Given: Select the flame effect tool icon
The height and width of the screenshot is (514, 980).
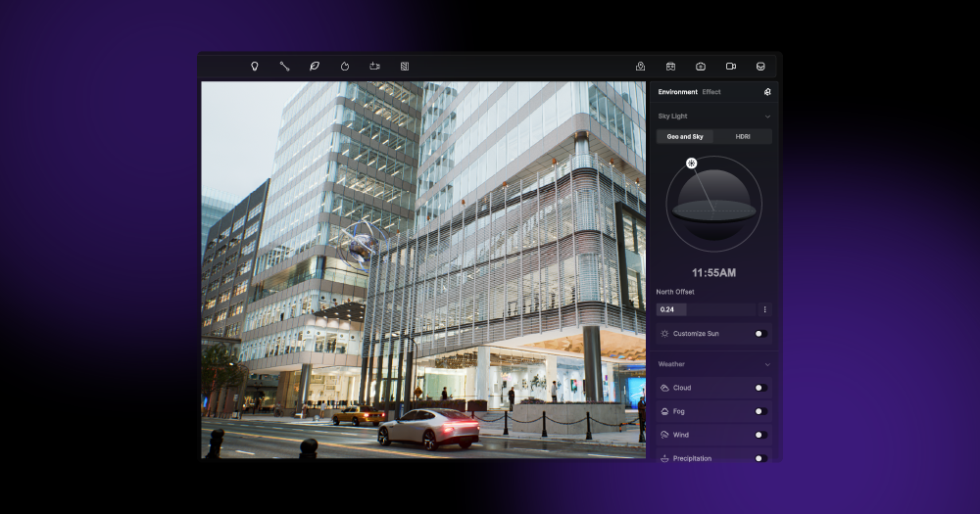Looking at the screenshot, I should click(345, 67).
